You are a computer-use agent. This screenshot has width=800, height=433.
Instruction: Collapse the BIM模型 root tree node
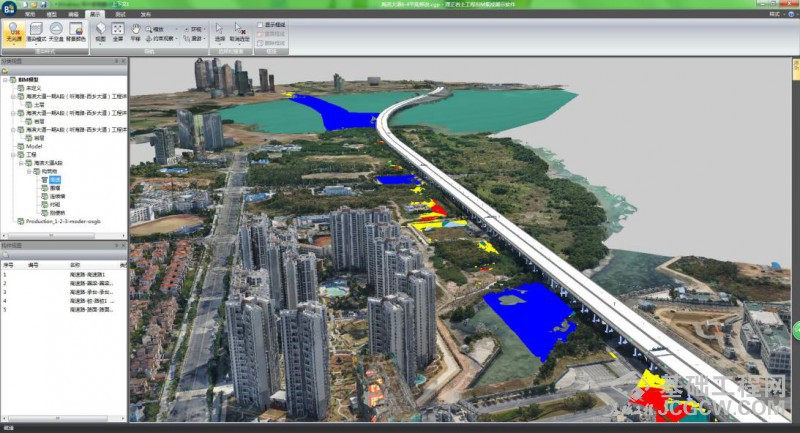click(5, 78)
